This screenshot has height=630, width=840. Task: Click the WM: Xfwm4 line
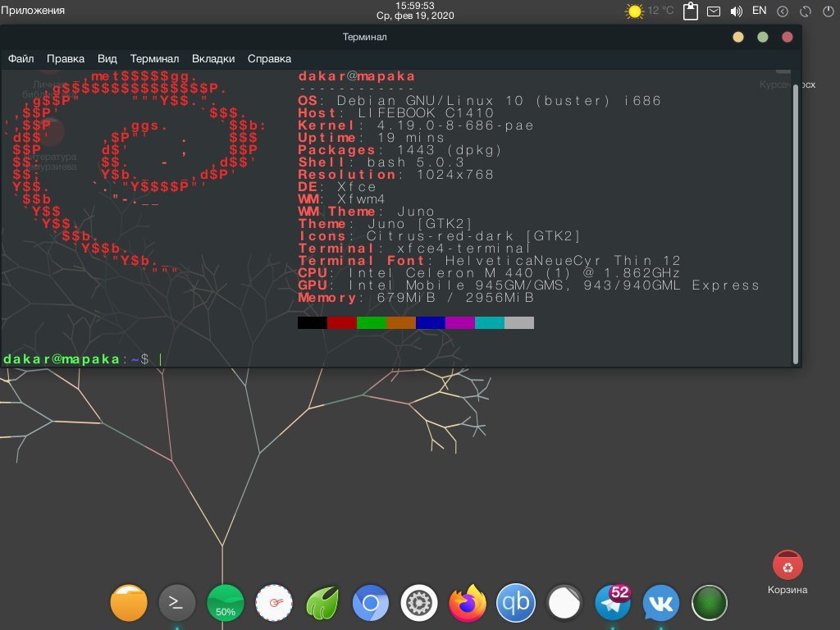tap(341, 199)
